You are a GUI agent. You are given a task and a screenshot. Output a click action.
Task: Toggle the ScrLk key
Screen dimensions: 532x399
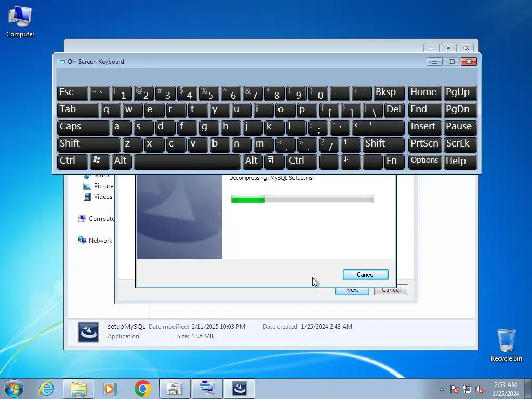pos(460,144)
